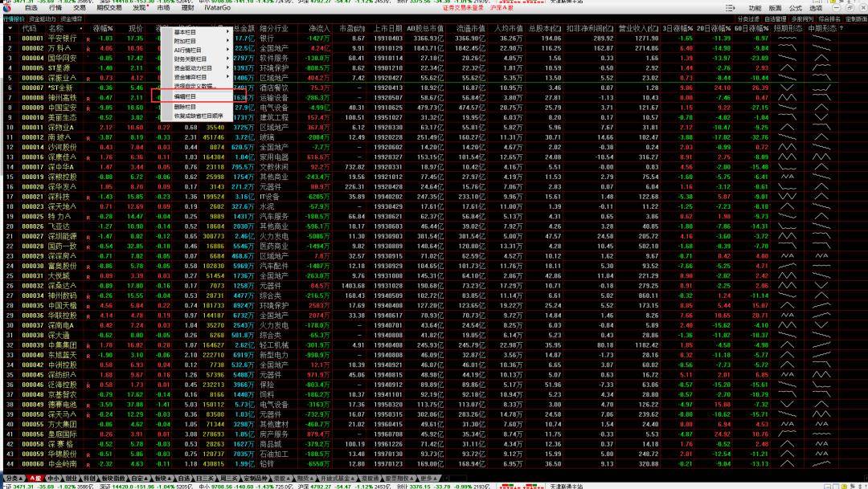The image size is (868, 489).
Task: Click short-term trend sparkline for row 1
Action: point(787,39)
